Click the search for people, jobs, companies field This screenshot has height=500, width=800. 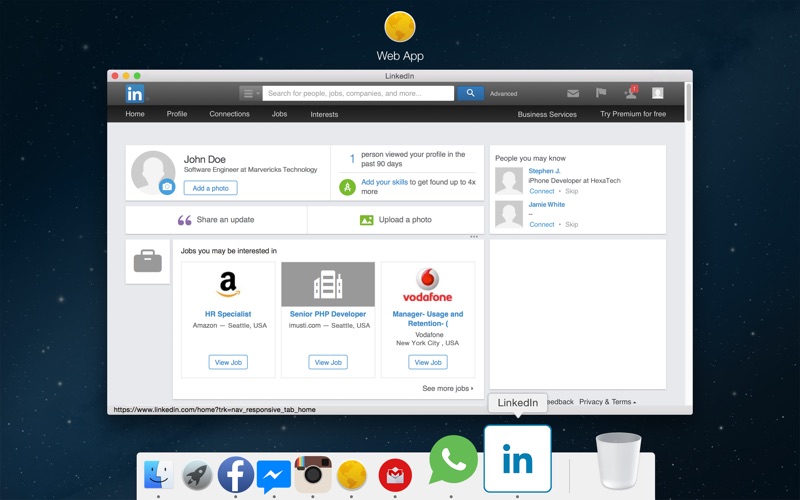pos(358,93)
